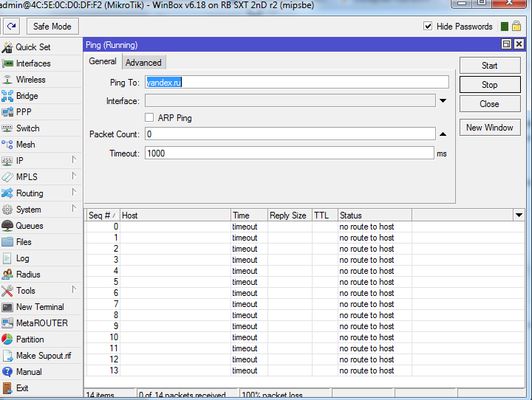532x400 pixels.
Task: Click Make Supout.rif file icon
Action: tap(7, 356)
